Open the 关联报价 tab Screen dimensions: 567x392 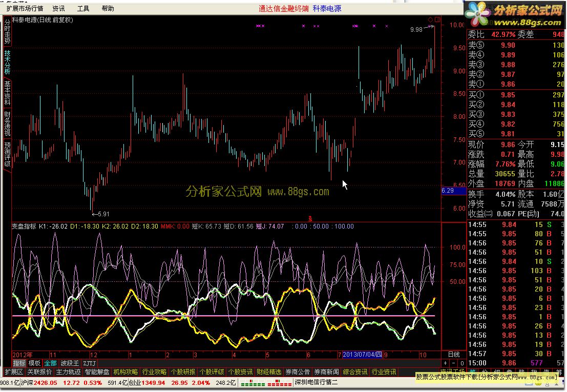[40, 372]
